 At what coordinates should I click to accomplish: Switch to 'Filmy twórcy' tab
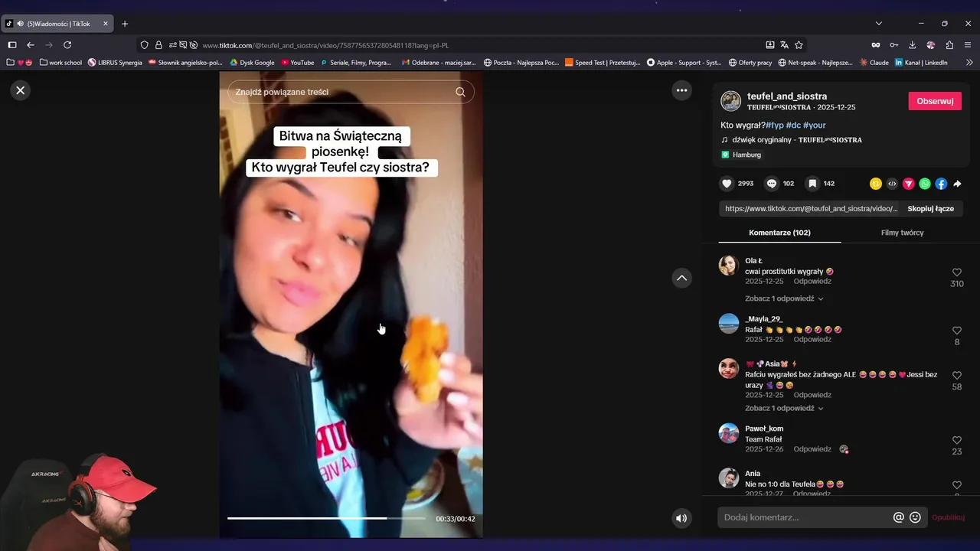902,233
